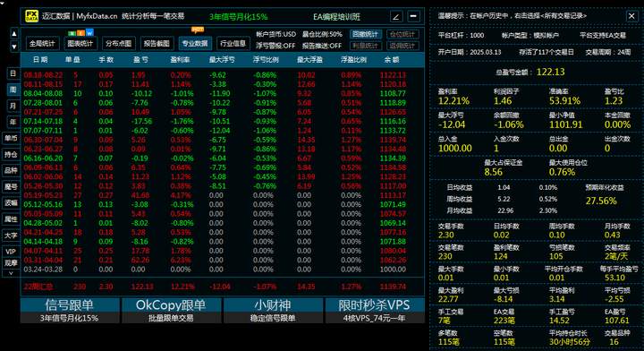Click the up arrow at panel's left edge
Image resolution: width=644 pixels, height=351 pixels.
[x=14, y=34]
